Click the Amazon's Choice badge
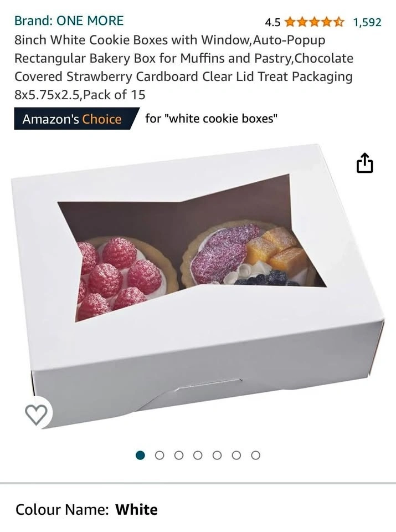Screen dimensions: 396x532 (75, 119)
